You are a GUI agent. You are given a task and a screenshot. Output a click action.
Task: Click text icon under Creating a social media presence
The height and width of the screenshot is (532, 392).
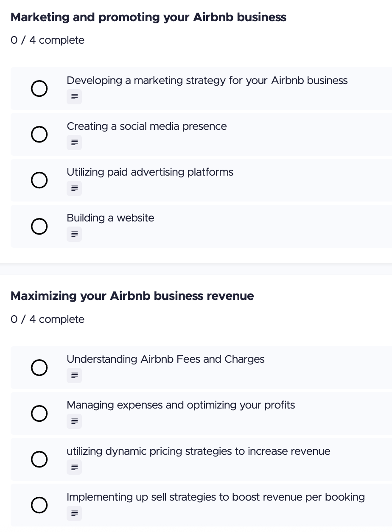(x=74, y=143)
